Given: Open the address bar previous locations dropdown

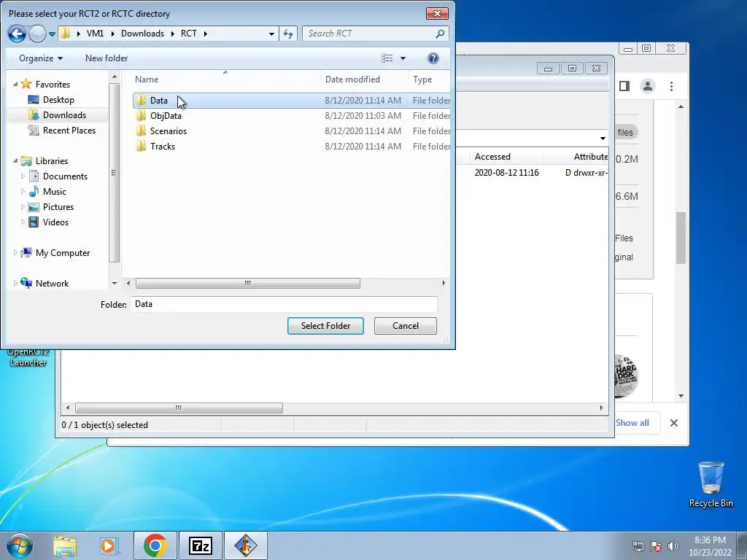Looking at the screenshot, I should (x=271, y=34).
